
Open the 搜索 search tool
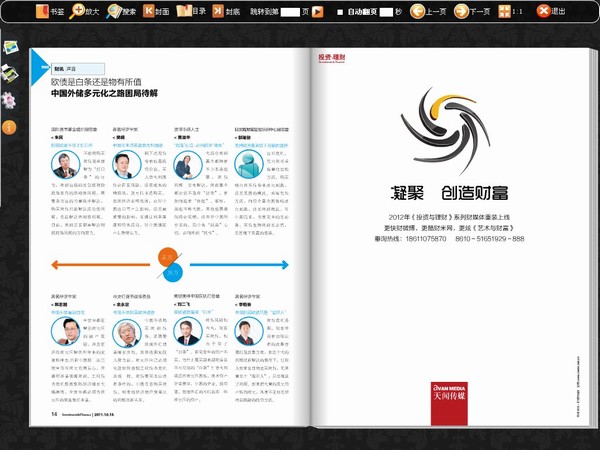click(x=121, y=11)
